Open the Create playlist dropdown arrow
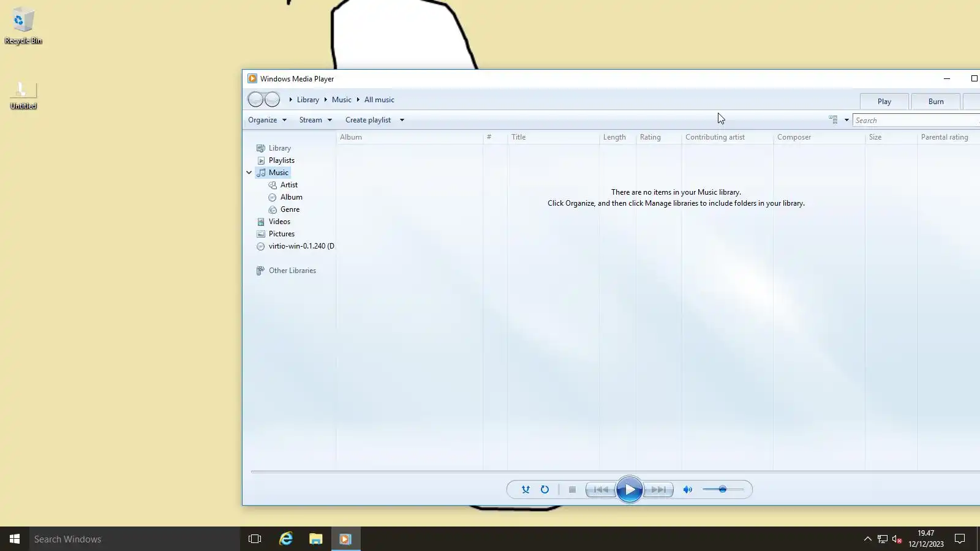Image resolution: width=980 pixels, height=551 pixels. point(402,120)
